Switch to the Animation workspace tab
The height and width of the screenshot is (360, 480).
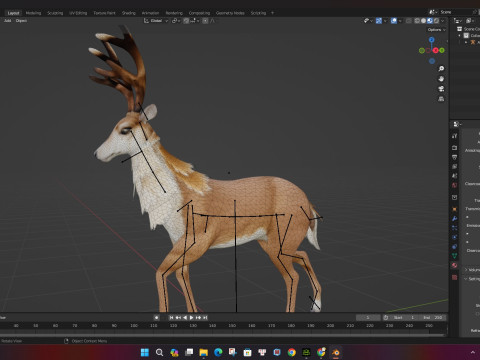click(x=150, y=13)
